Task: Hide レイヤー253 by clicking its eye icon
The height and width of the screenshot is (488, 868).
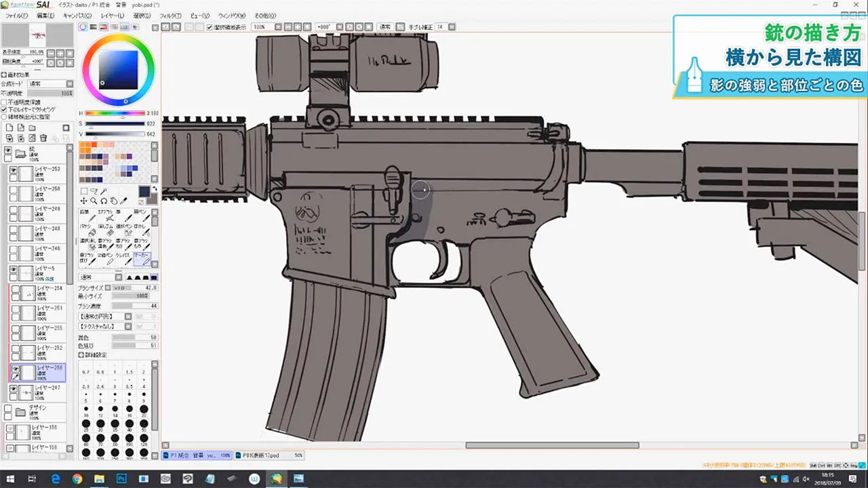Action: click(14, 169)
